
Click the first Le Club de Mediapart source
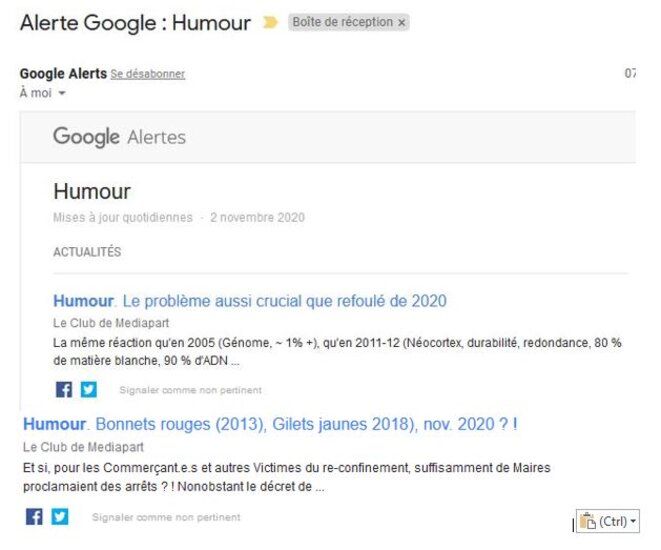(x=111, y=323)
